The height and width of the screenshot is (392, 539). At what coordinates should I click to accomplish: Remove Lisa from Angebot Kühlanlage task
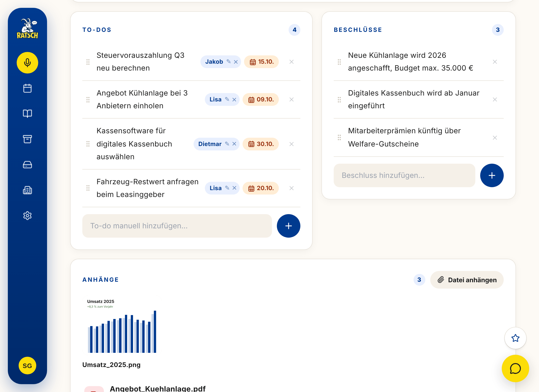[234, 99]
